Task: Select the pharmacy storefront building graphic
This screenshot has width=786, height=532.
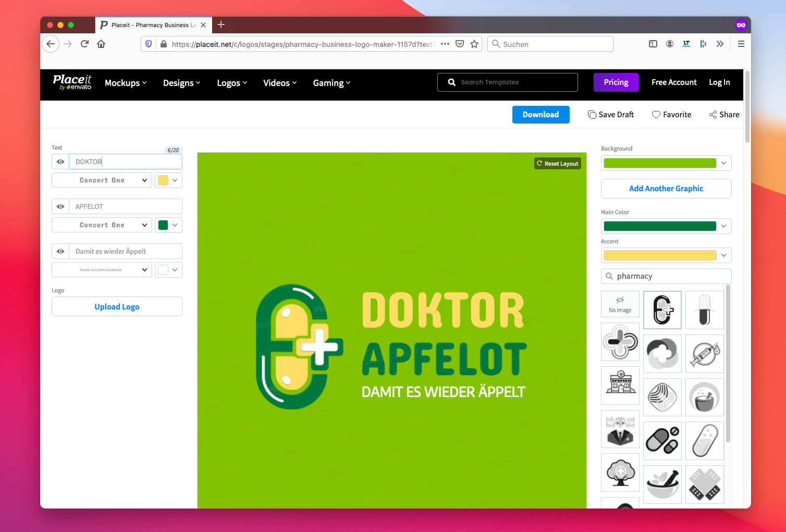Action: tap(620, 385)
